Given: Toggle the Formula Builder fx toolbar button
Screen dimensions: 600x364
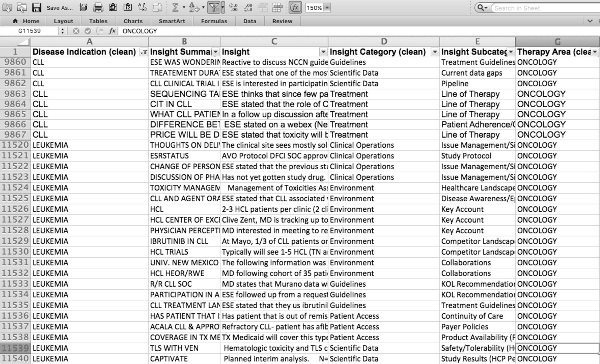Looking at the screenshot, I should point(295,8).
